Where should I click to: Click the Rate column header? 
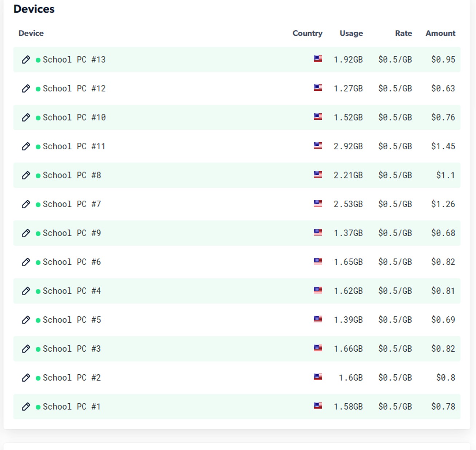(x=403, y=33)
